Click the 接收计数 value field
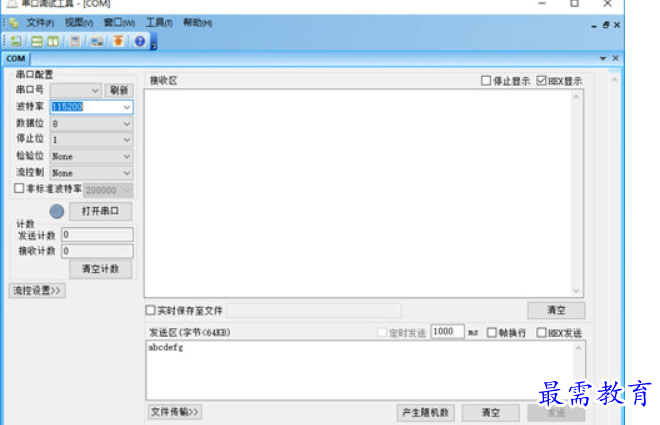This screenshot has width=660, height=425. [x=97, y=251]
